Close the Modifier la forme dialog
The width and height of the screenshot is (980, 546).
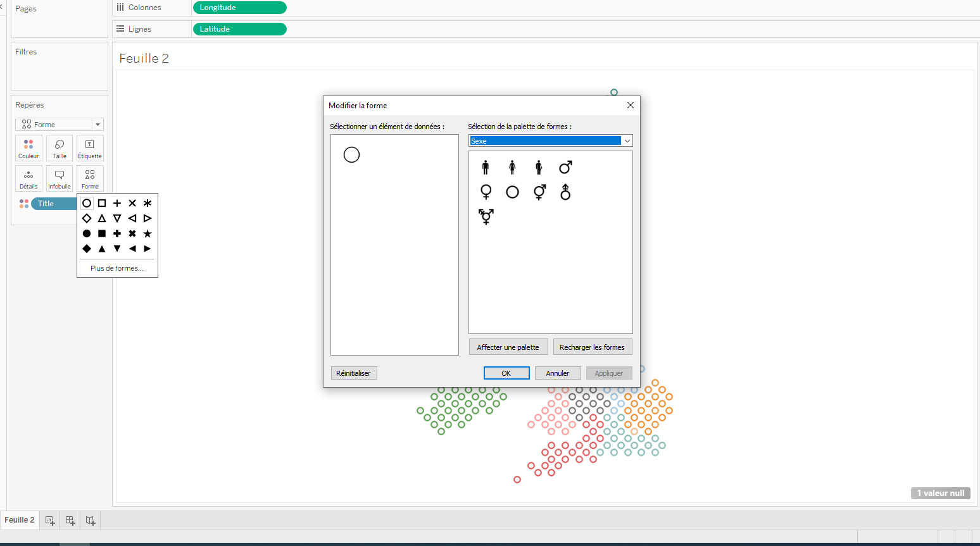(x=631, y=105)
